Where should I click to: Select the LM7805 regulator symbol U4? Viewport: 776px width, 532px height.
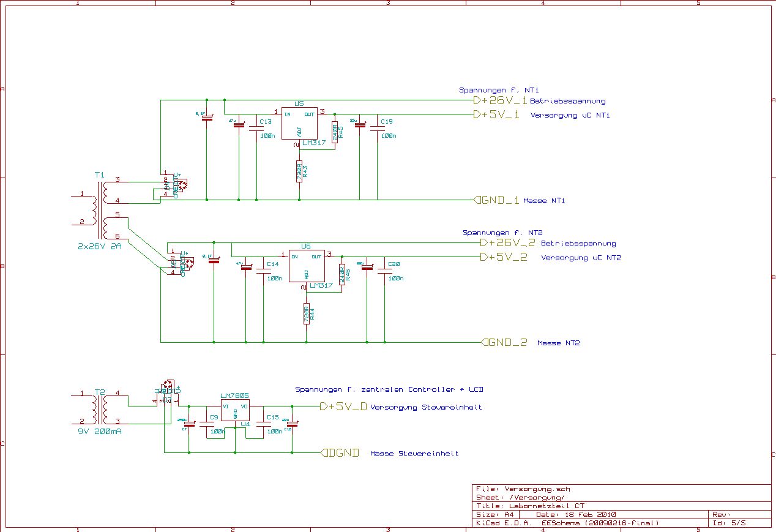[x=235, y=411]
